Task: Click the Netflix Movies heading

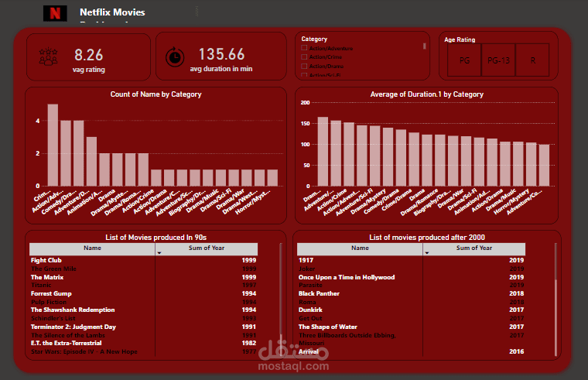Action: (112, 12)
